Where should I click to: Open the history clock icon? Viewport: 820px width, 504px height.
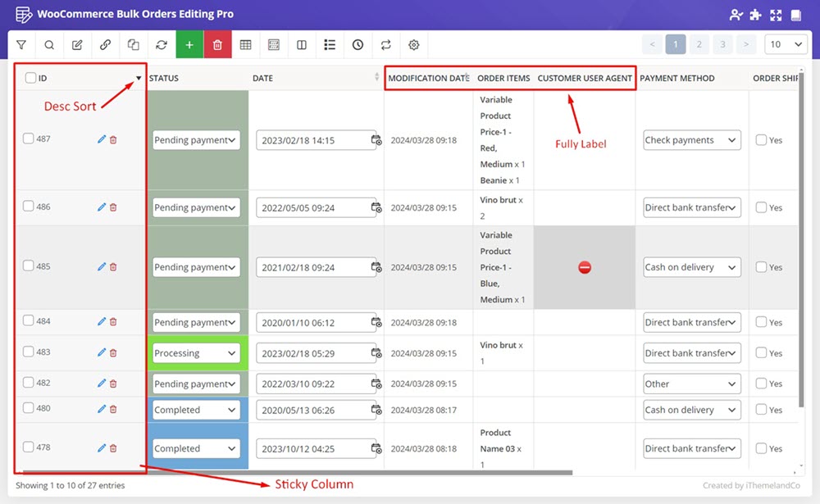pos(358,45)
